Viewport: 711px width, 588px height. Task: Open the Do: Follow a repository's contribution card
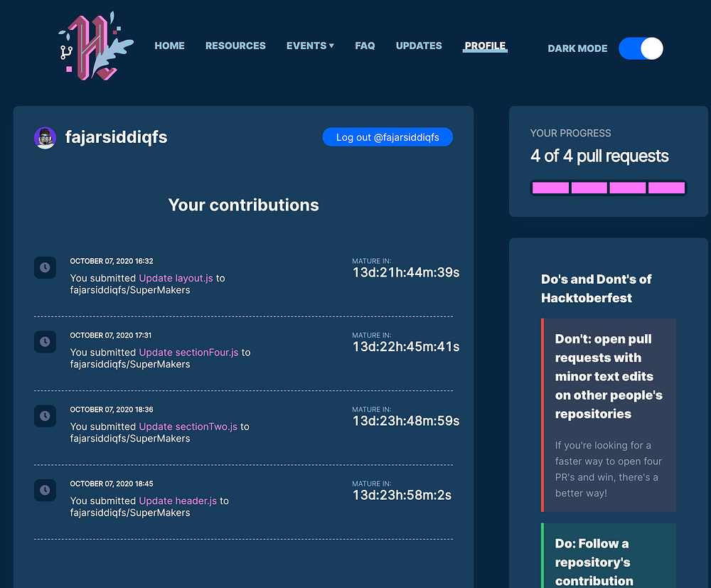click(x=609, y=555)
